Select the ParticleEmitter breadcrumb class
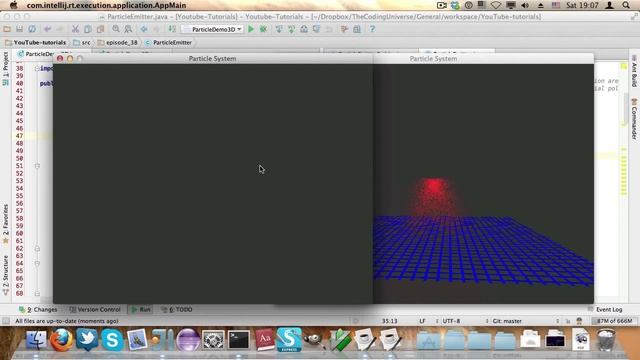 click(x=169, y=42)
